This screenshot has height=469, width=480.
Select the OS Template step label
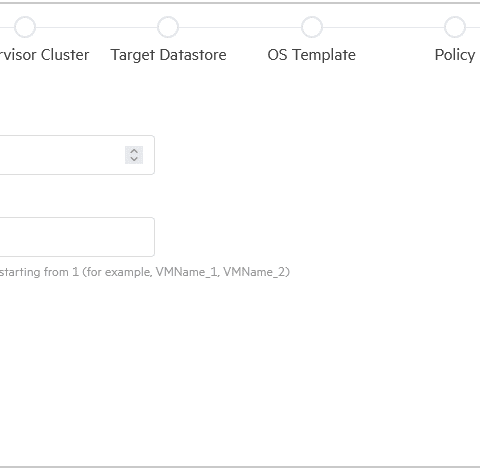coord(312,55)
